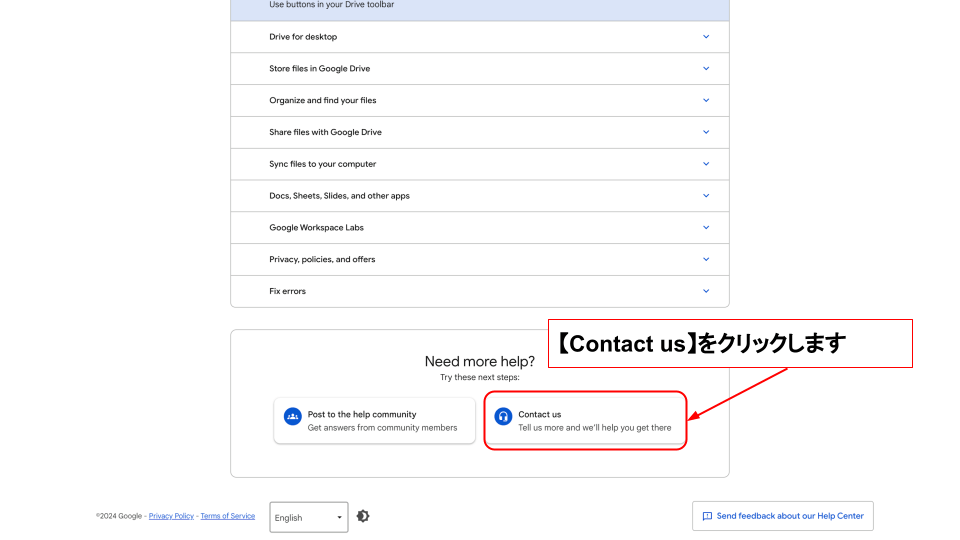Select Post to the help community card
Viewport: 960px width, 540px height.
pos(375,421)
